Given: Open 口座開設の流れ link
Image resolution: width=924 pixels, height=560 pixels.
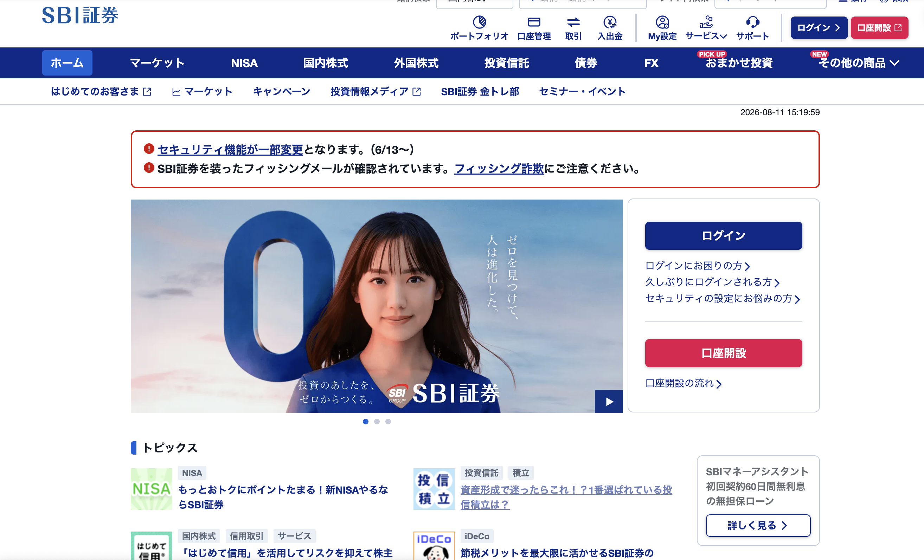Looking at the screenshot, I should click(683, 383).
